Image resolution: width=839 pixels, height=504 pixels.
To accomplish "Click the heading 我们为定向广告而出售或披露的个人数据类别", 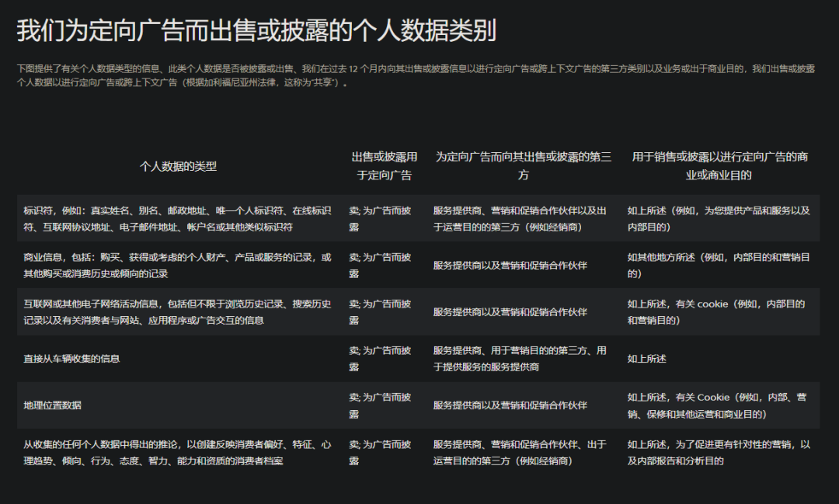I will (256, 30).
